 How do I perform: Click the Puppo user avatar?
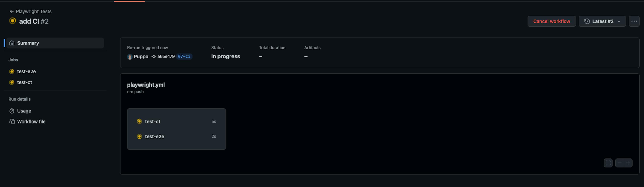129,57
